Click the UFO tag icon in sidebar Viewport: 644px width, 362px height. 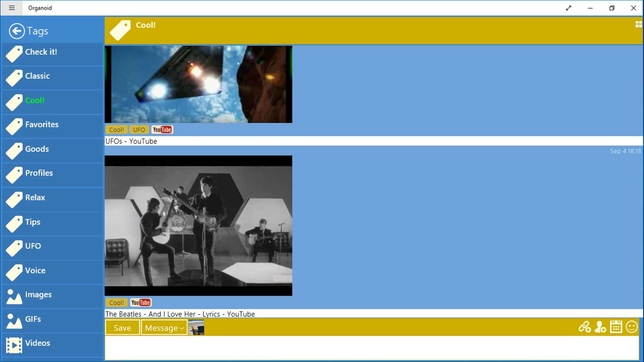[14, 248]
